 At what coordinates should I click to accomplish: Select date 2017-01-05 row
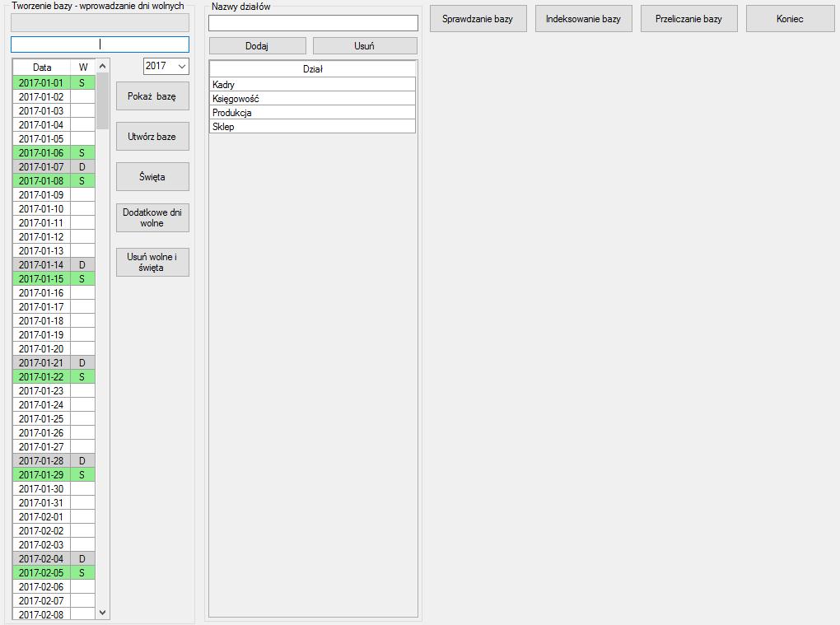tap(54, 138)
